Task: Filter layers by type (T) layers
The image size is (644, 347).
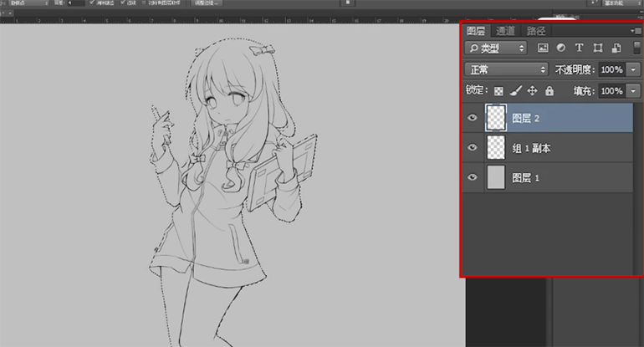Action: pyautogui.click(x=579, y=48)
